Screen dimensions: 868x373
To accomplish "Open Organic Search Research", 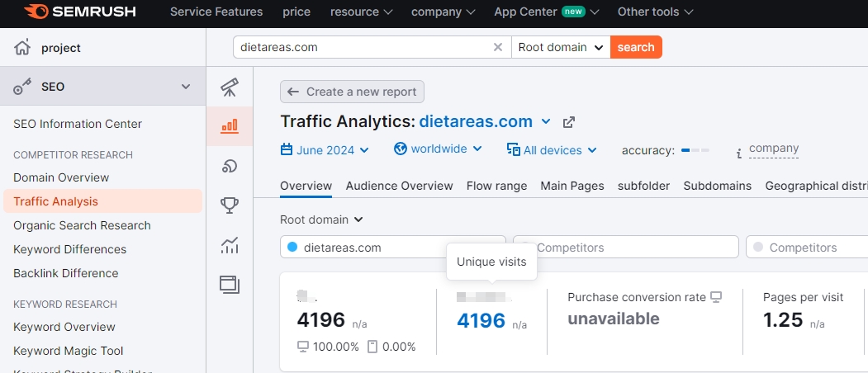I will pyautogui.click(x=82, y=225).
